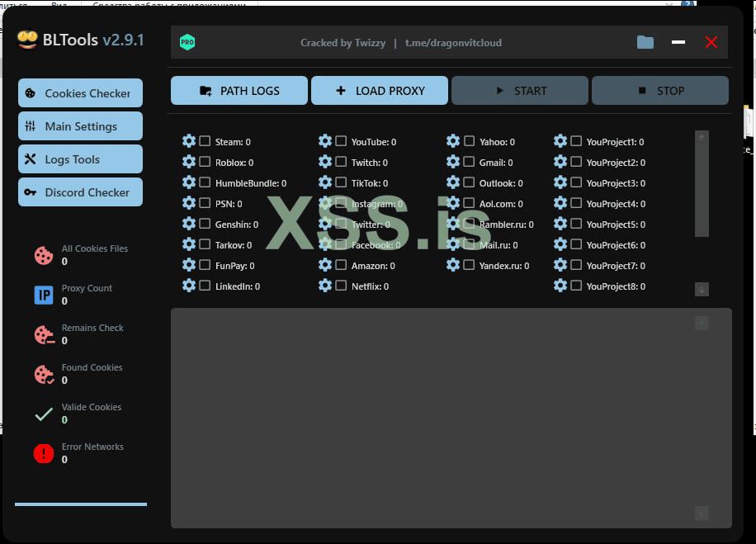This screenshot has width=756, height=544.
Task: Click the START button
Action: (520, 91)
